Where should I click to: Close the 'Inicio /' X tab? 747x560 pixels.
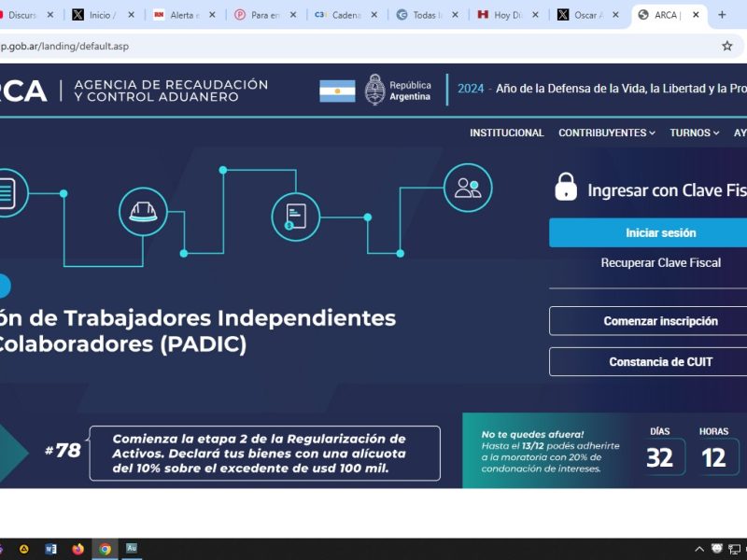131,15
